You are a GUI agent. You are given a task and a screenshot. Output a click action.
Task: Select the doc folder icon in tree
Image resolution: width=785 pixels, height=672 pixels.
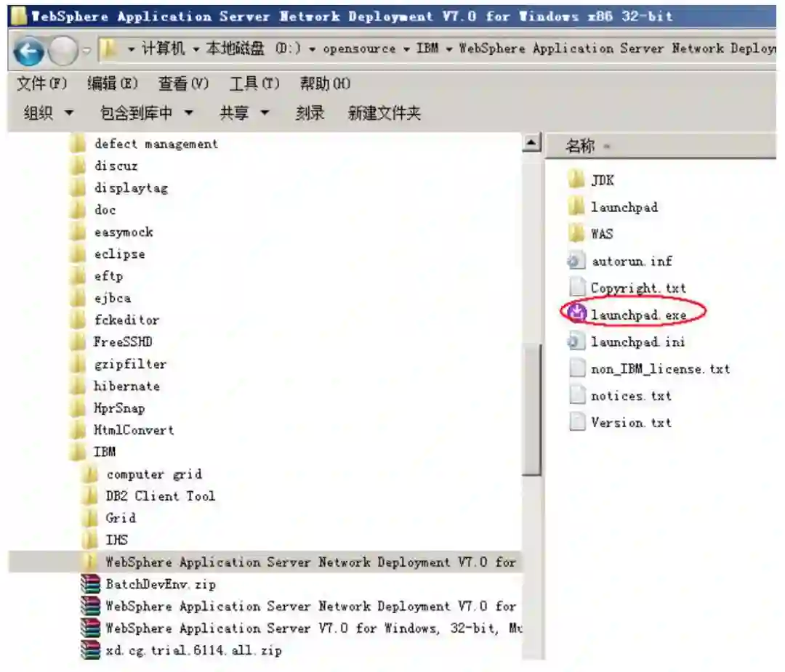pos(78,210)
